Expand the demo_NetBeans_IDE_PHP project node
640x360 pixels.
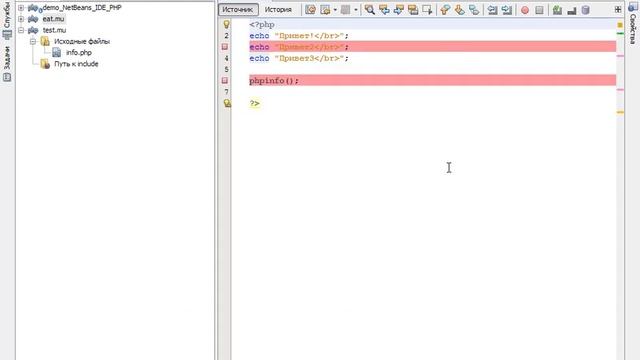(21, 8)
